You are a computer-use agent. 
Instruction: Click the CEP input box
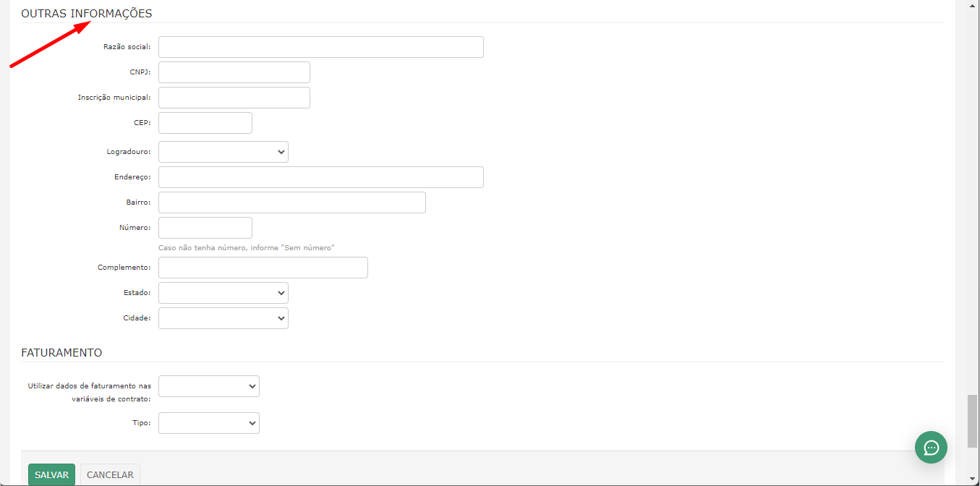pos(205,123)
